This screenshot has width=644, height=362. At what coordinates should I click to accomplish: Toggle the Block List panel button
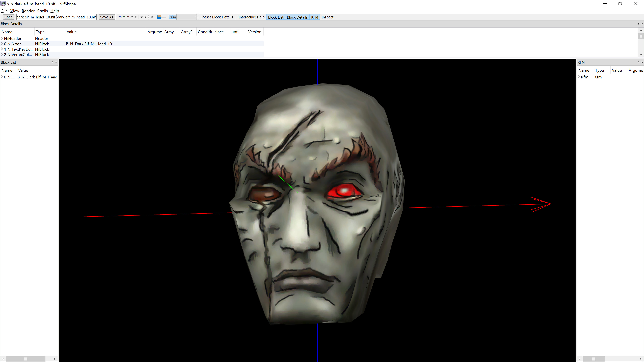click(x=276, y=17)
